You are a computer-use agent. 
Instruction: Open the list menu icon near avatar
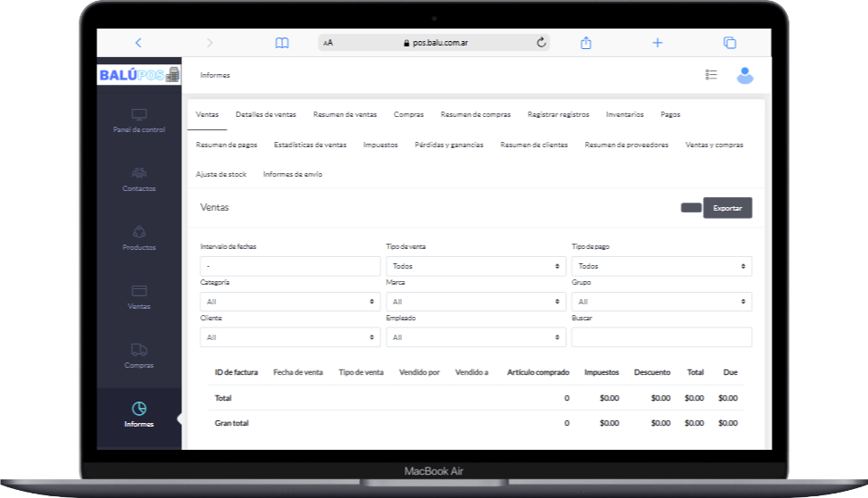coord(711,76)
